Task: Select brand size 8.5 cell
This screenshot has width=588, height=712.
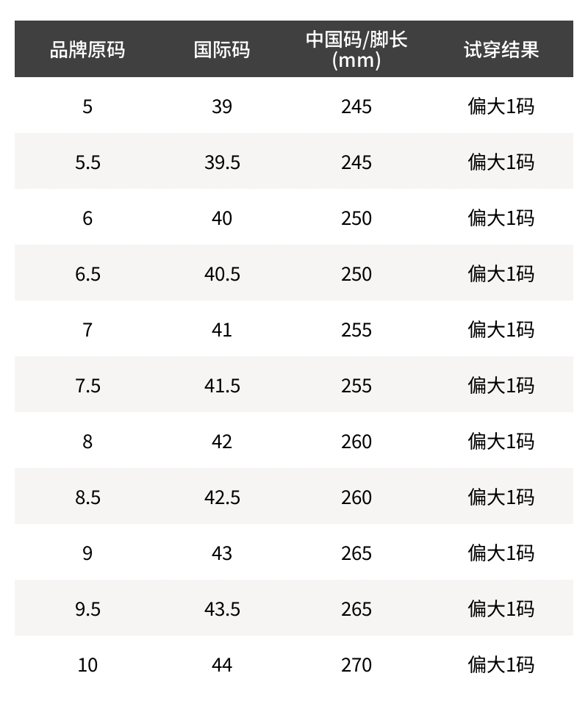Action: (87, 497)
